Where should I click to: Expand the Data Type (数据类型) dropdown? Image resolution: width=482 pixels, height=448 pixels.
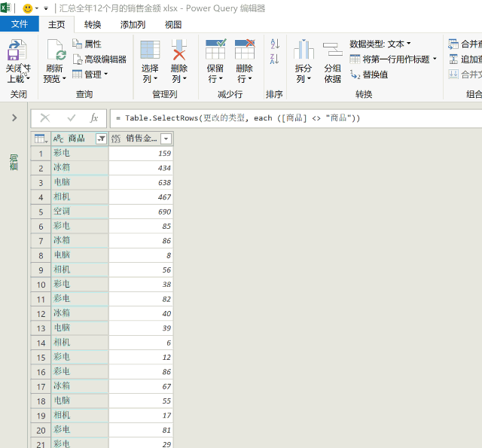[x=380, y=44]
